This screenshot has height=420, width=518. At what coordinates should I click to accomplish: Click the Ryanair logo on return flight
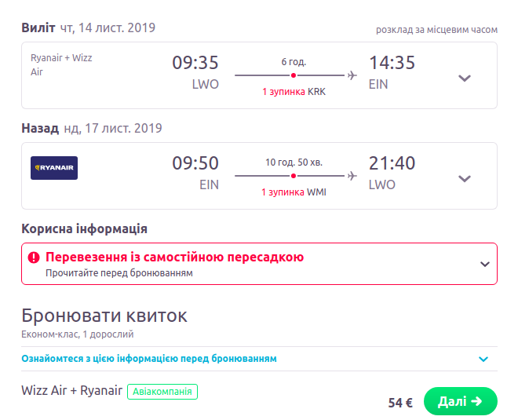coord(54,168)
